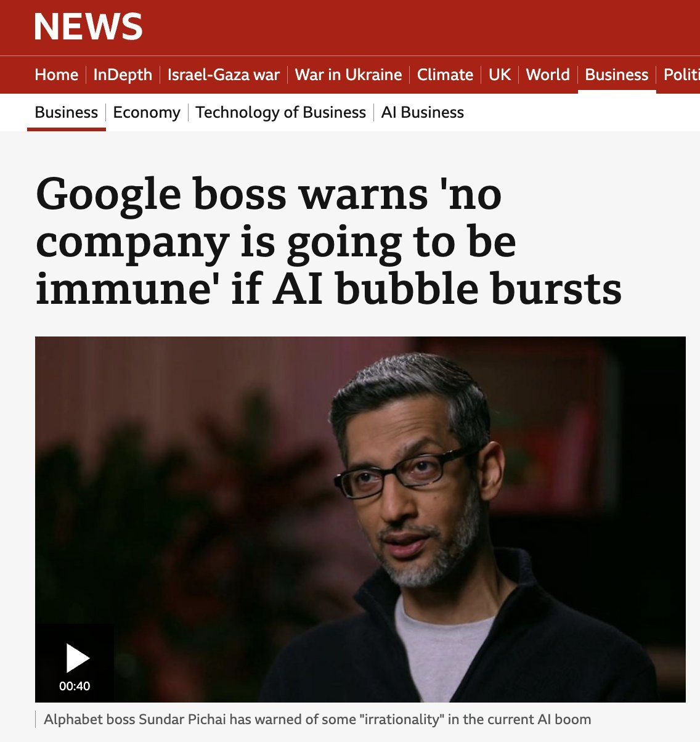The image size is (700, 742).
Task: Click the image caption about Alphabet boss
Action: [317, 719]
